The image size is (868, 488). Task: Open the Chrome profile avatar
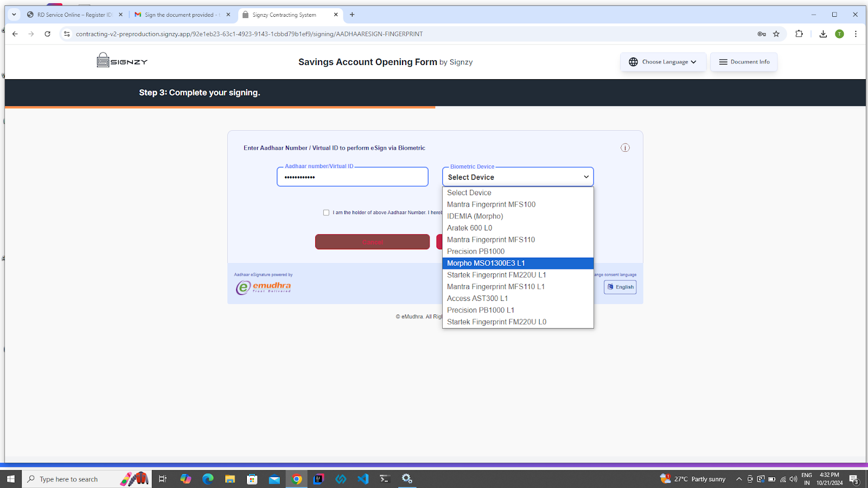click(x=839, y=34)
